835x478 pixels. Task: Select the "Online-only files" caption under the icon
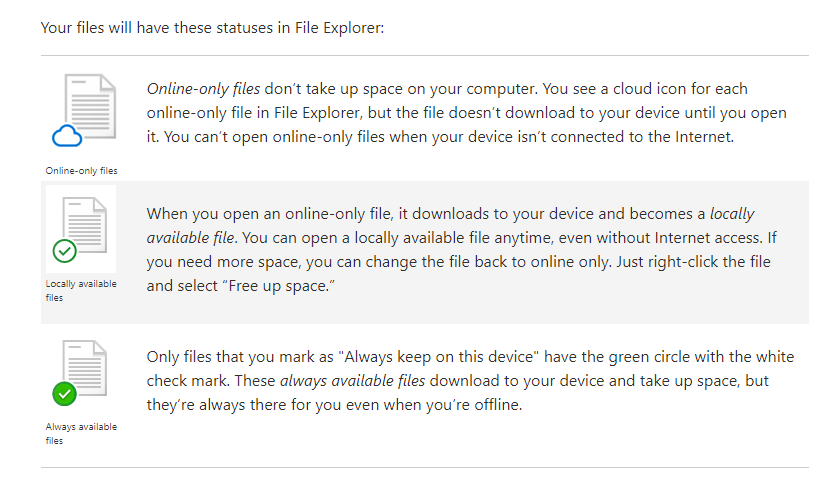tap(81, 171)
